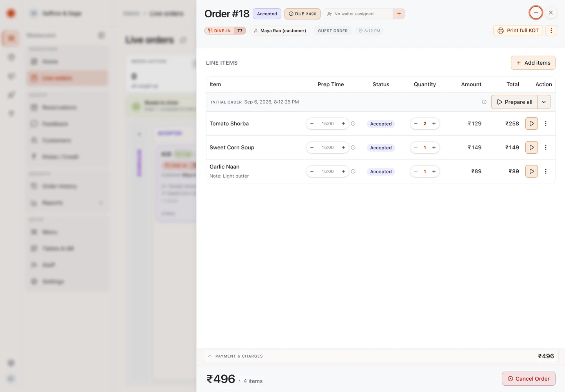
Task: Open Garlic Naan row more-options menu
Action: click(x=545, y=171)
